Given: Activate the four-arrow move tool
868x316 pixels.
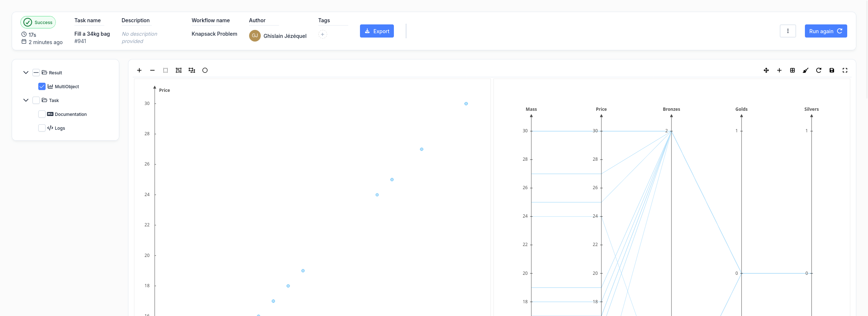Looking at the screenshot, I should [x=766, y=70].
